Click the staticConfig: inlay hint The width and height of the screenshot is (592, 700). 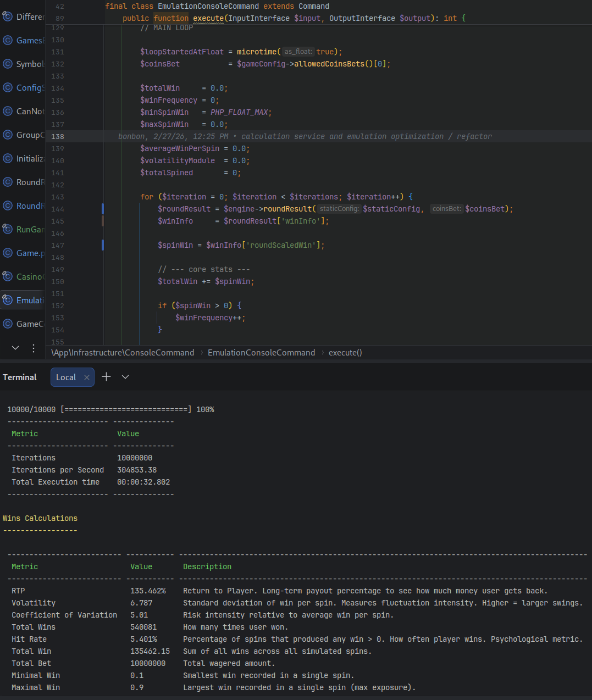(339, 209)
